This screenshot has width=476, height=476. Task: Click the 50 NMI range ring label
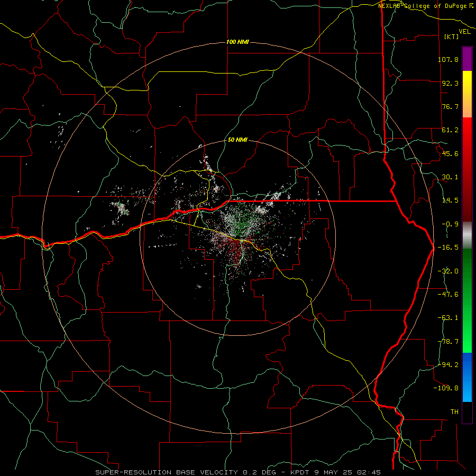coord(237,140)
